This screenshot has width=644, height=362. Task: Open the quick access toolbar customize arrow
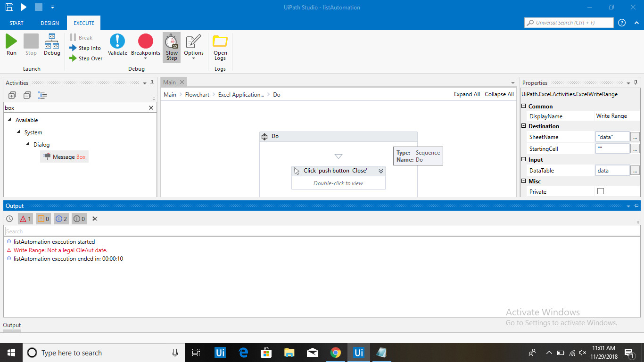click(x=52, y=7)
